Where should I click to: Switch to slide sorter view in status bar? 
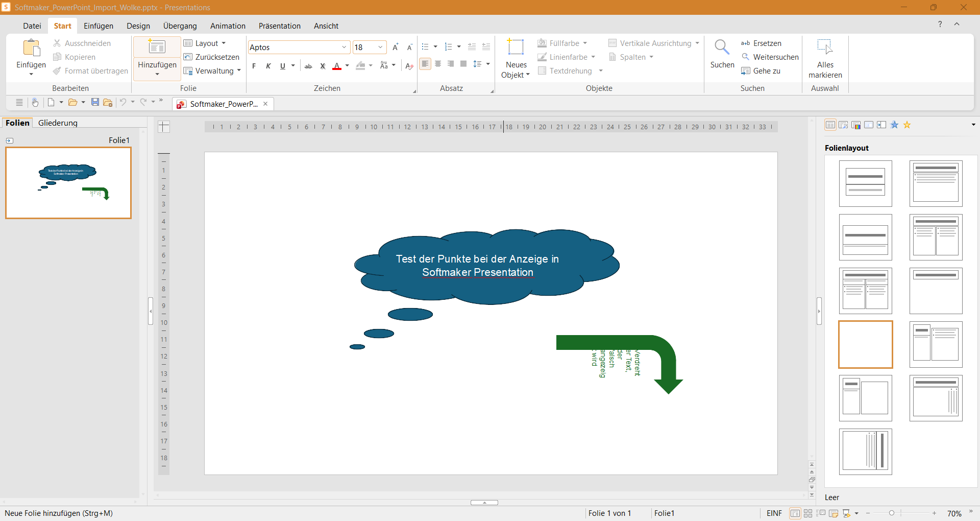[808, 513]
